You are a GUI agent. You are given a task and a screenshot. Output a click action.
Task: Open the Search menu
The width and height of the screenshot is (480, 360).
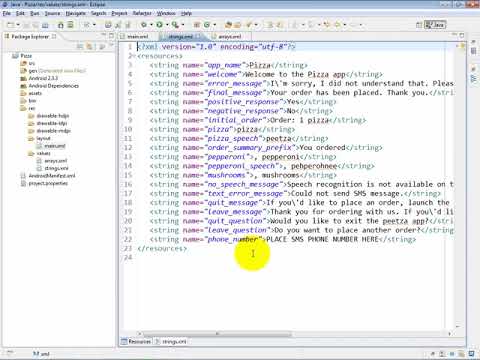pyautogui.click(x=99, y=13)
